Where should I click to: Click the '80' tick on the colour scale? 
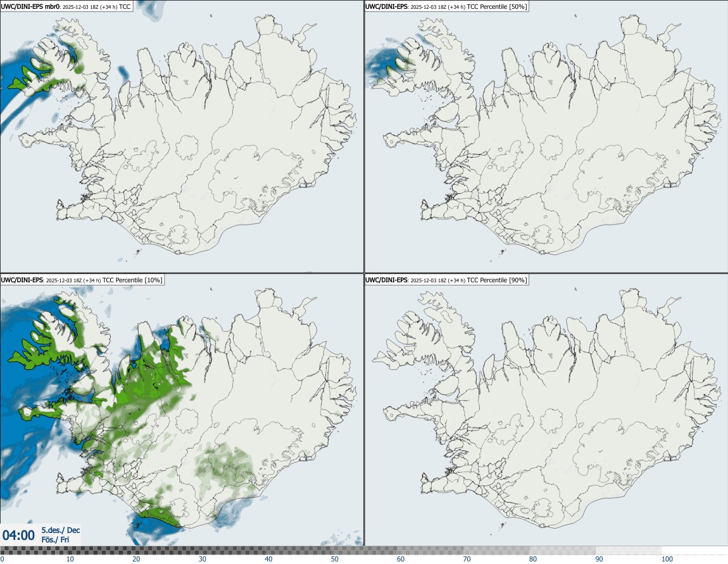[533, 559]
